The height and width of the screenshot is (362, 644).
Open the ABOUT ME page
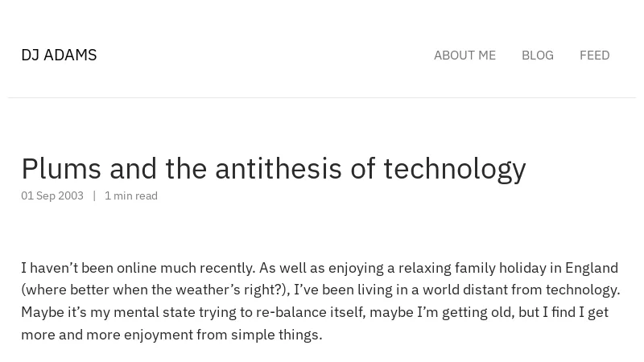(464, 56)
